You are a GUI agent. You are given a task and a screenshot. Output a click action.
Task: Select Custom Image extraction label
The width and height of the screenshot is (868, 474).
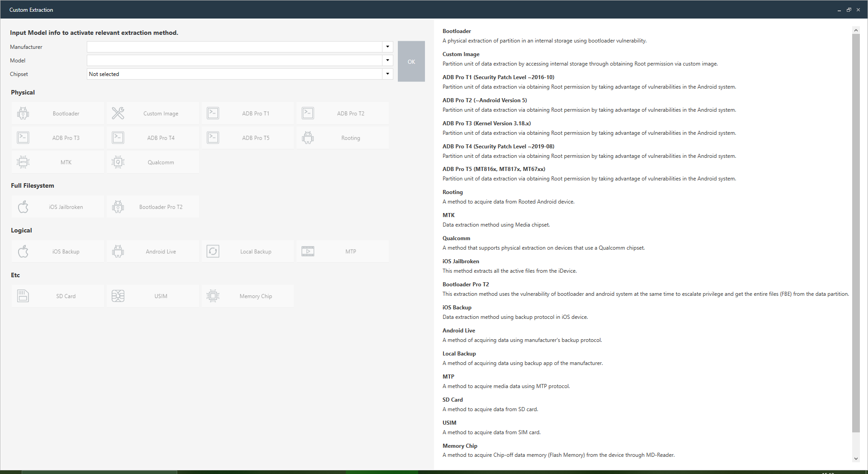pos(161,114)
